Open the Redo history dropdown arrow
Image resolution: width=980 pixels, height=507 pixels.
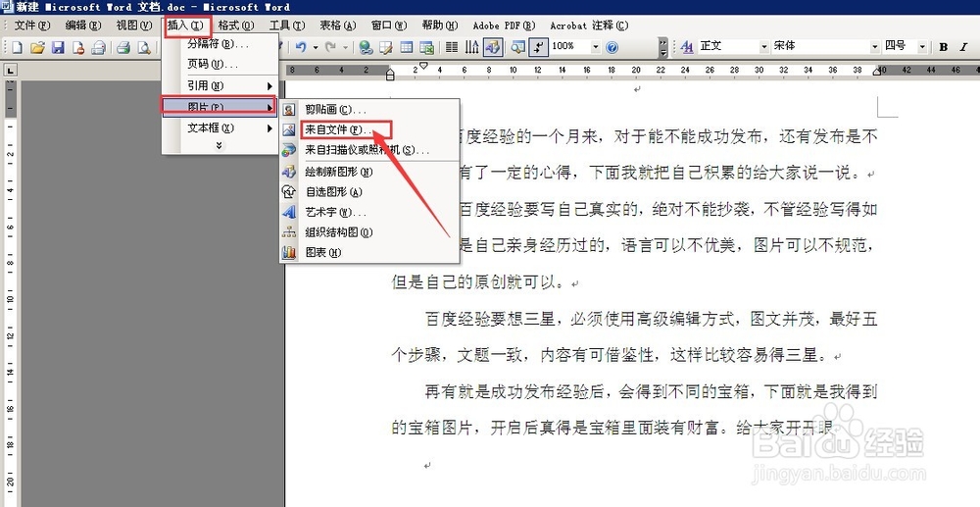(345, 47)
